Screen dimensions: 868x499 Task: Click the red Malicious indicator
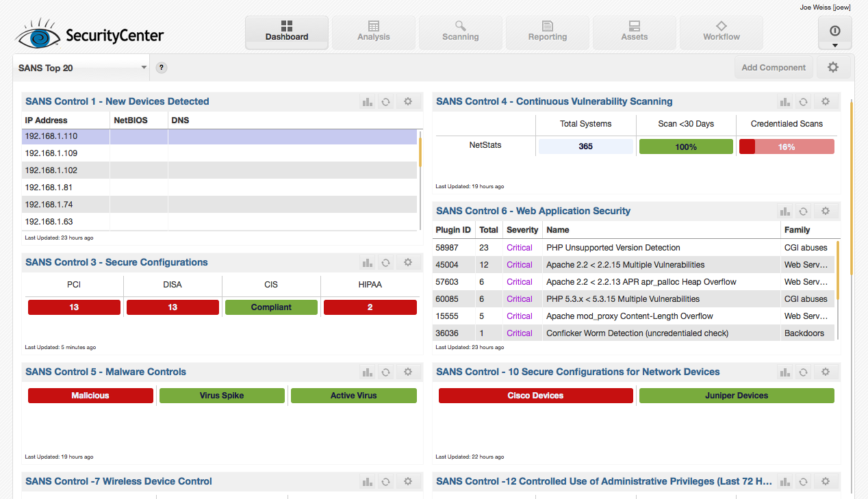[90, 396]
